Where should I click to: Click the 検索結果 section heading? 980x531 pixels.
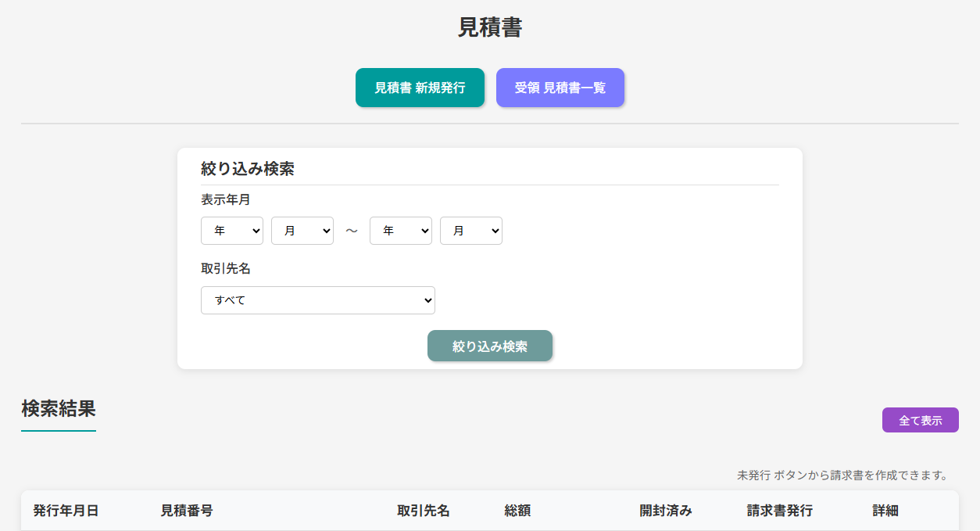[59, 408]
